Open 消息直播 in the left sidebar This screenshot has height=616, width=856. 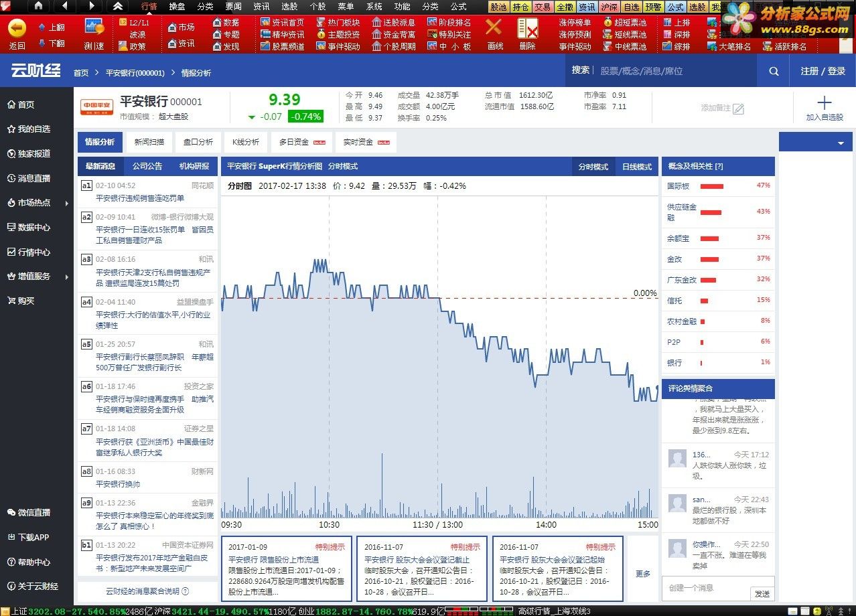point(28,178)
